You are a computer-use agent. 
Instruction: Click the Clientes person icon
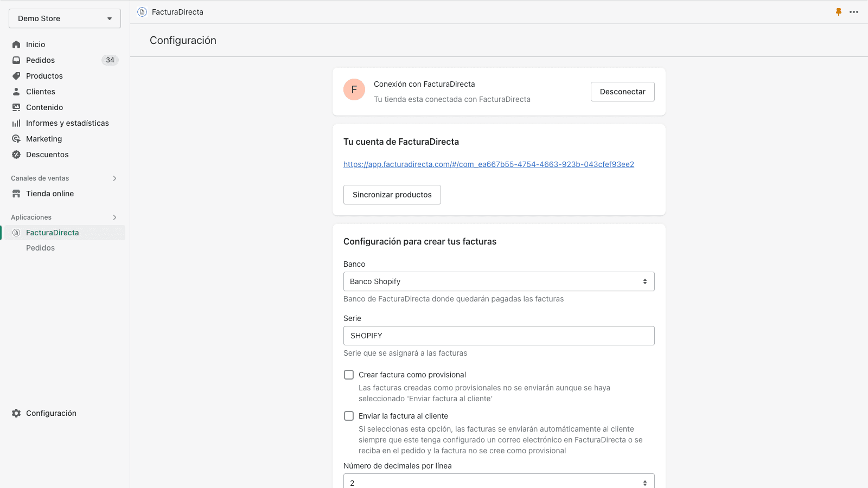16,92
